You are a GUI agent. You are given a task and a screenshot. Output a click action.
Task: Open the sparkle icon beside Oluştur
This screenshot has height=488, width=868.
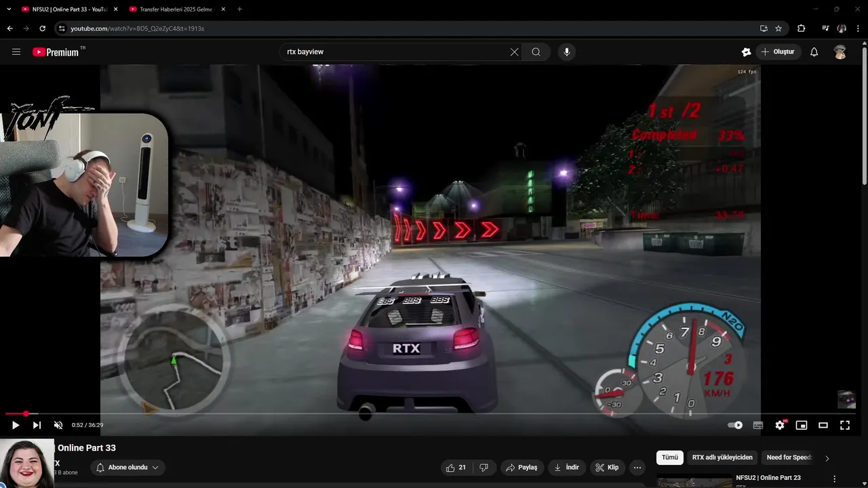tap(746, 52)
